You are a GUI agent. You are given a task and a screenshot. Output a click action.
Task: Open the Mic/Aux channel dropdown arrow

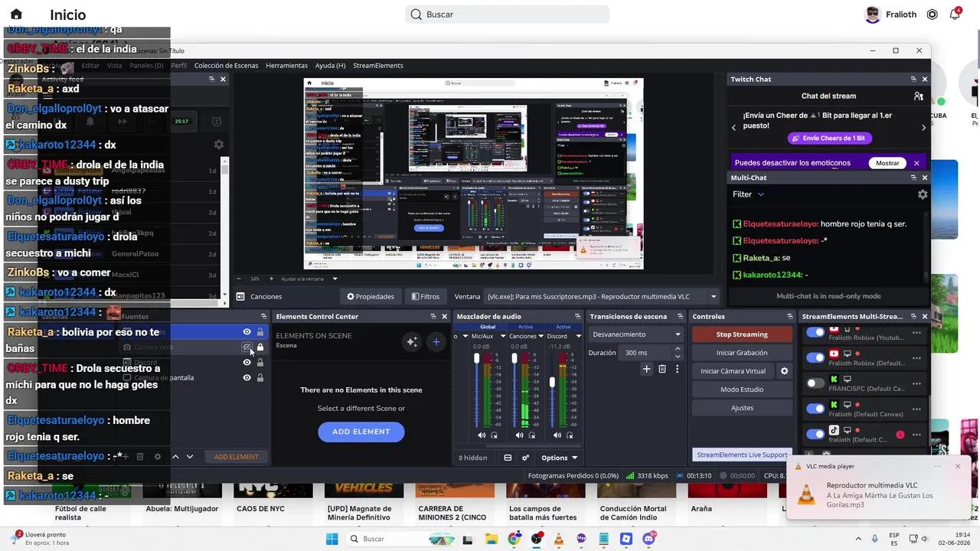tap(503, 336)
